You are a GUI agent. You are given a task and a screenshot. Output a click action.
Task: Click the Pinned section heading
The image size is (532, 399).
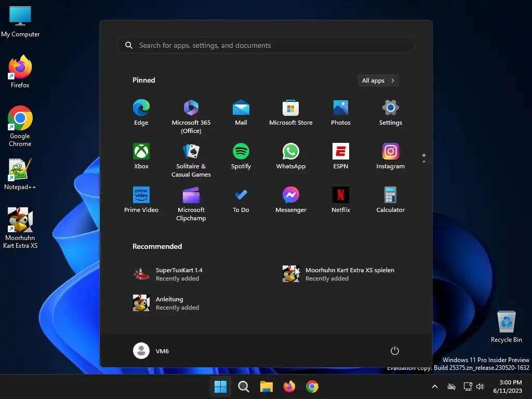[x=143, y=80]
